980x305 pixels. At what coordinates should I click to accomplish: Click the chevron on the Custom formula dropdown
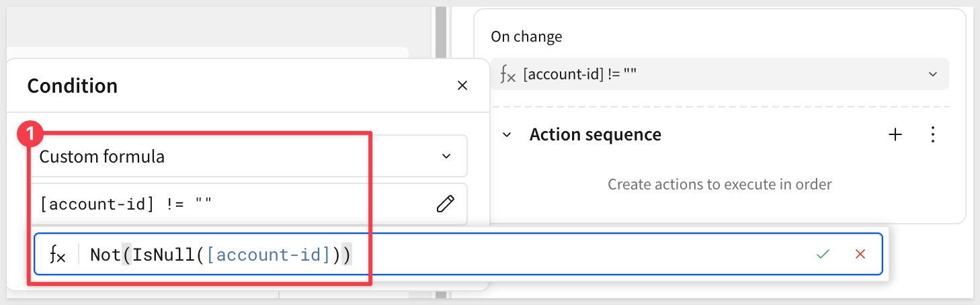click(446, 157)
